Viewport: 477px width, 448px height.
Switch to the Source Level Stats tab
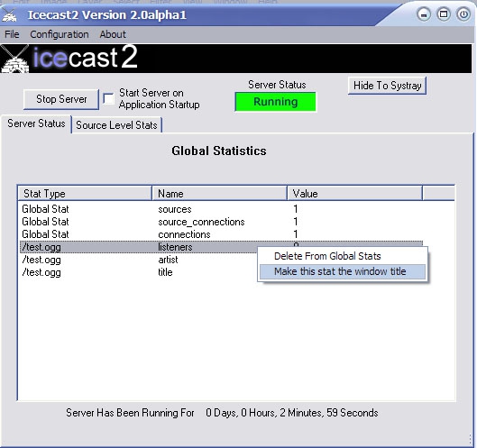click(x=116, y=125)
